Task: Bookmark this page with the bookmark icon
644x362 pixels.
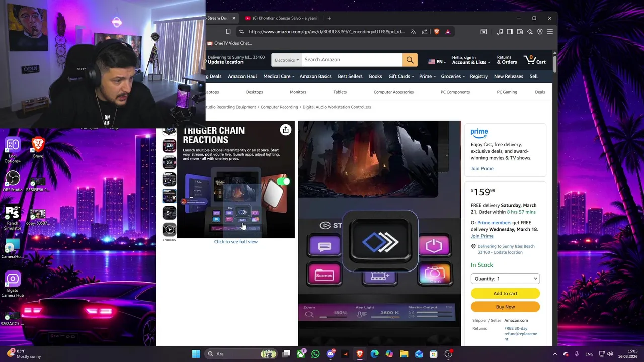Action: tap(228, 32)
